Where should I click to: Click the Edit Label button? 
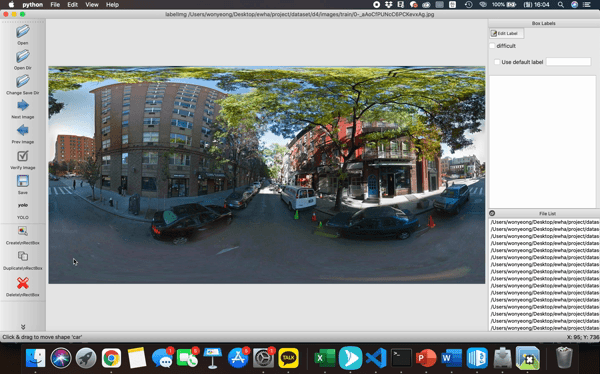(506, 33)
